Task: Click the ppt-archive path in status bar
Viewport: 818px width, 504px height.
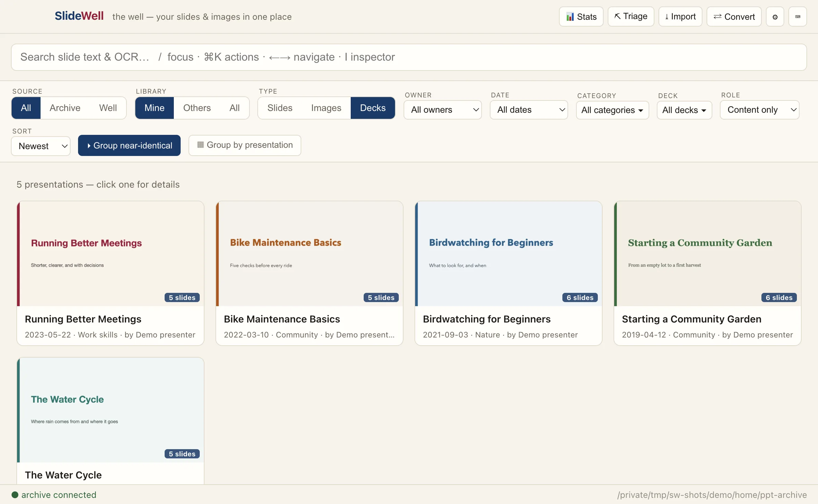Action: (x=712, y=495)
